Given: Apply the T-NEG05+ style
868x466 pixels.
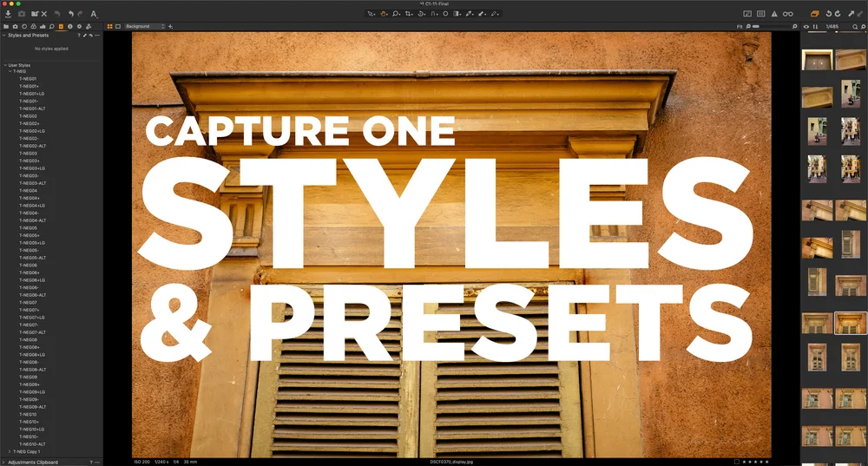Looking at the screenshot, I should pyautogui.click(x=29, y=235).
